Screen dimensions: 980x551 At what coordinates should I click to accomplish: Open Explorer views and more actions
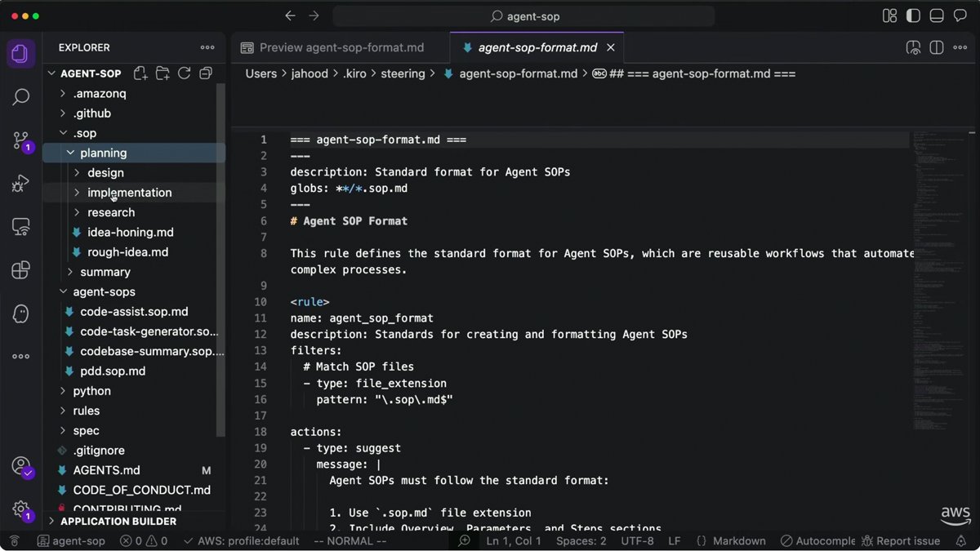(207, 47)
